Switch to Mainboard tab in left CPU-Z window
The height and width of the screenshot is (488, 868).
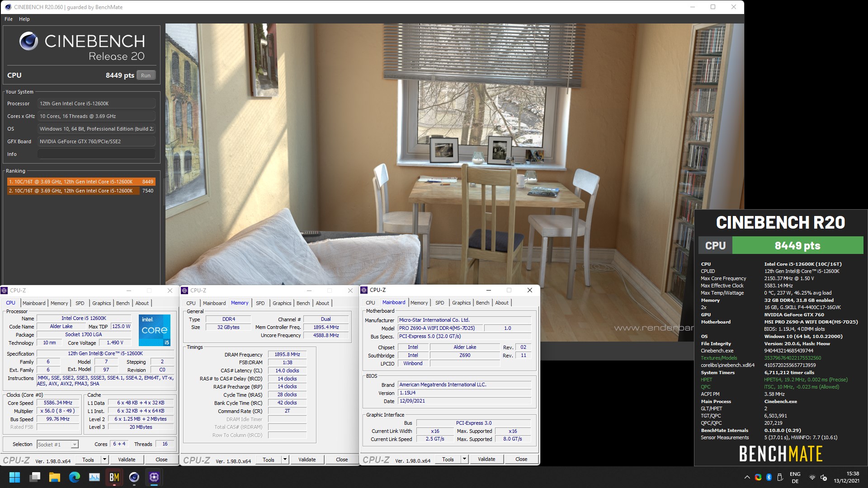tap(34, 303)
